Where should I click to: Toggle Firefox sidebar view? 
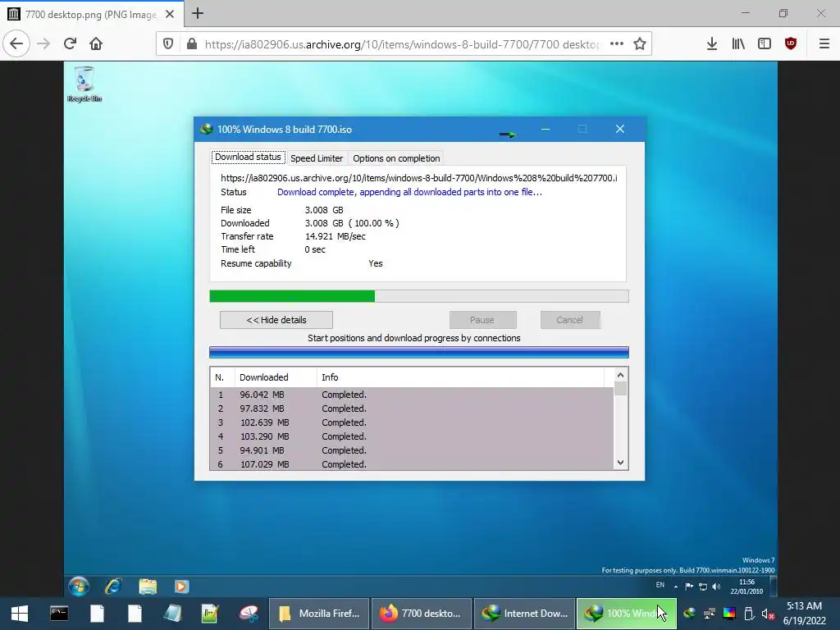[765, 43]
